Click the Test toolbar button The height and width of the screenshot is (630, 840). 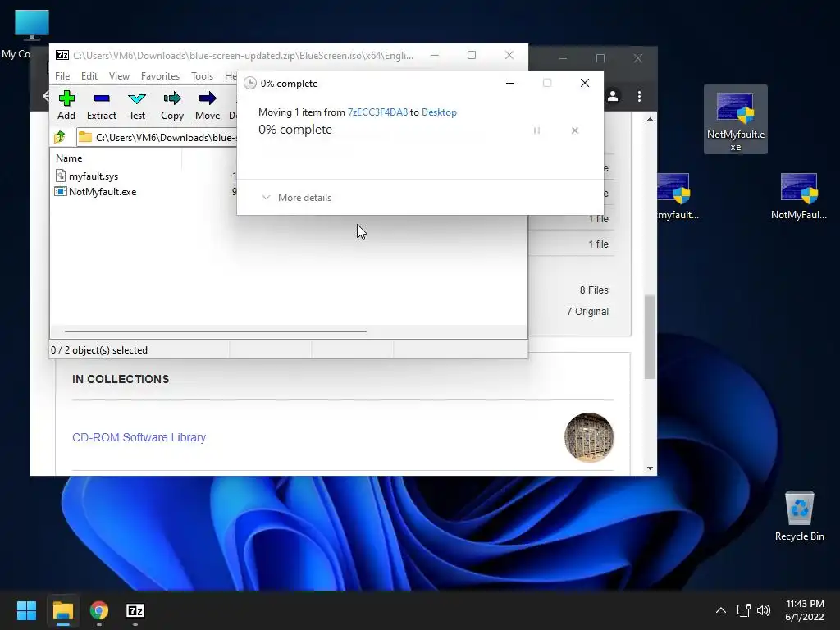(137, 106)
